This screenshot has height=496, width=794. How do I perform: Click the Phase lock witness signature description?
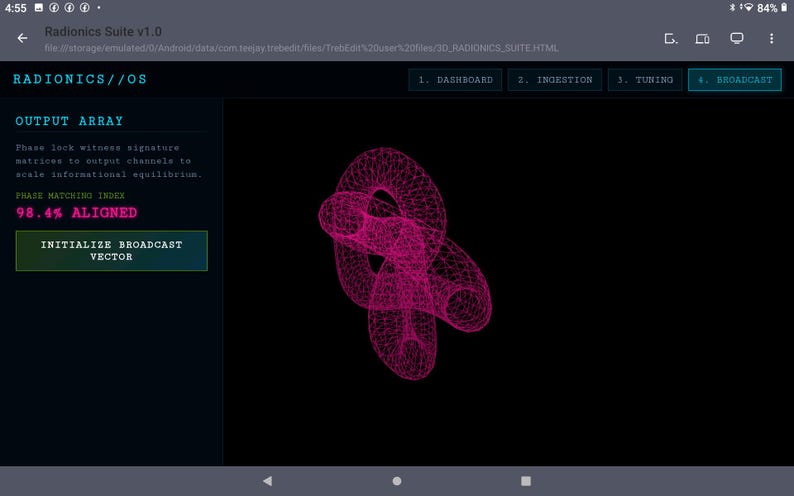click(109, 161)
